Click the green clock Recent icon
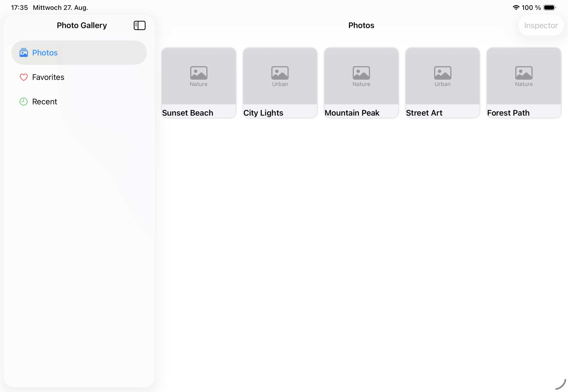Viewport: 568px width, 392px height. pyautogui.click(x=24, y=101)
